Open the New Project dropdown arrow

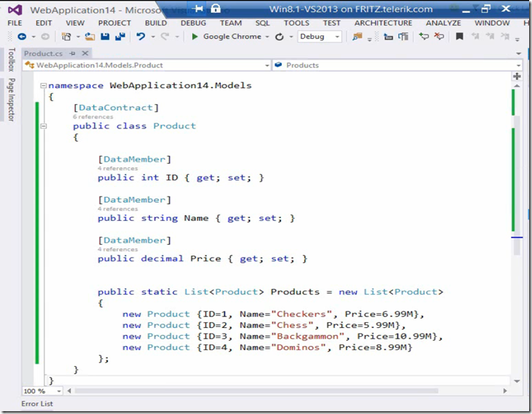[x=78, y=37]
